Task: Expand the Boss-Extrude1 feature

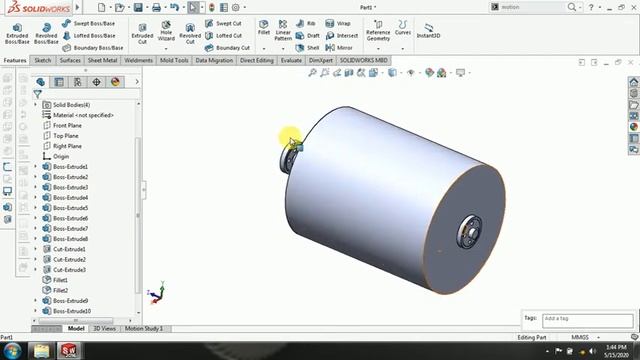Action: click(x=36, y=167)
